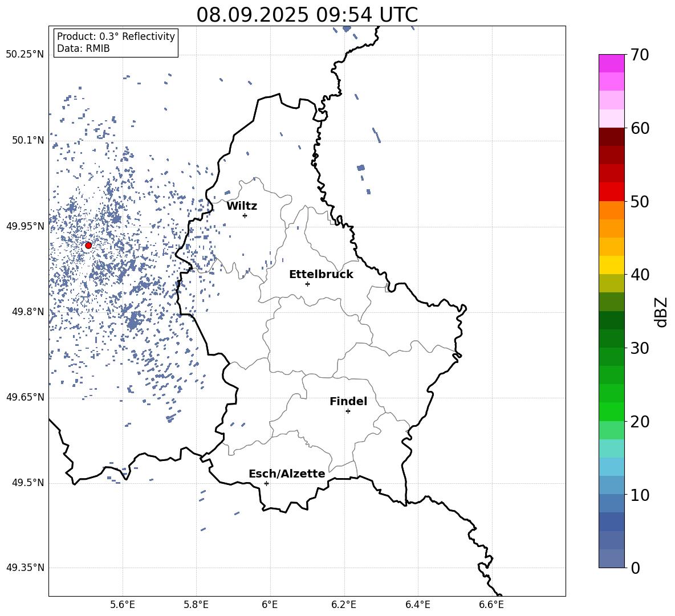Pick the dark maroon colorbar segment below 60
The height and width of the screenshot is (616, 675).
(x=612, y=137)
